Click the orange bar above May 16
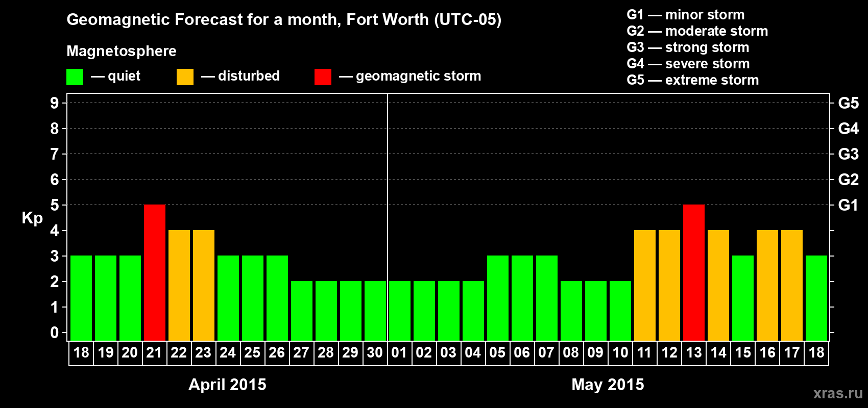 click(x=767, y=285)
